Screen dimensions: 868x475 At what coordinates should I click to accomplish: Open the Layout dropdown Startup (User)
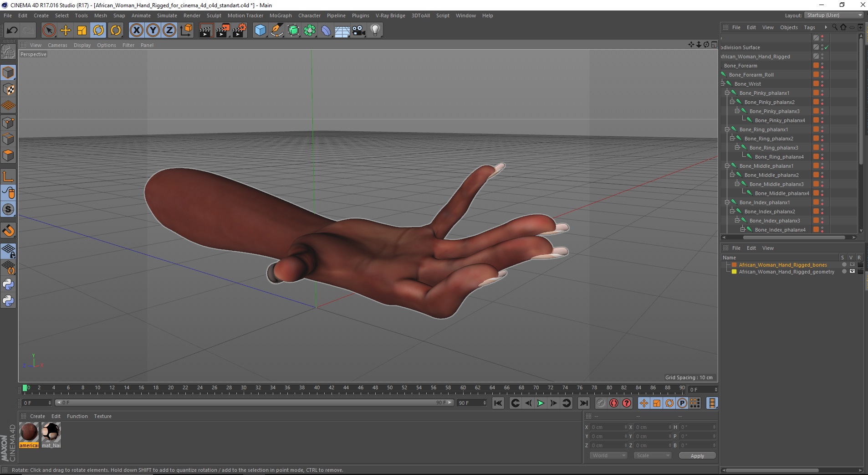[834, 15]
